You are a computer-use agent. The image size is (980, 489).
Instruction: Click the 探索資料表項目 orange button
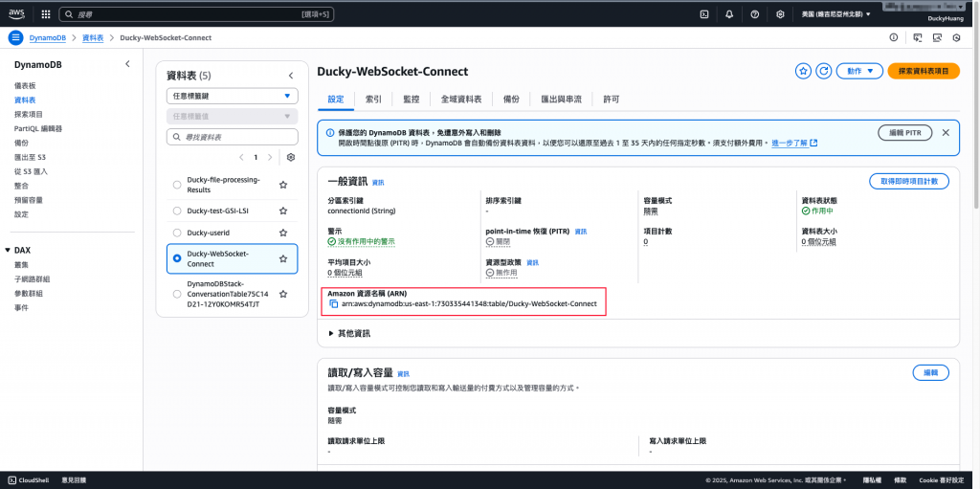(x=924, y=71)
